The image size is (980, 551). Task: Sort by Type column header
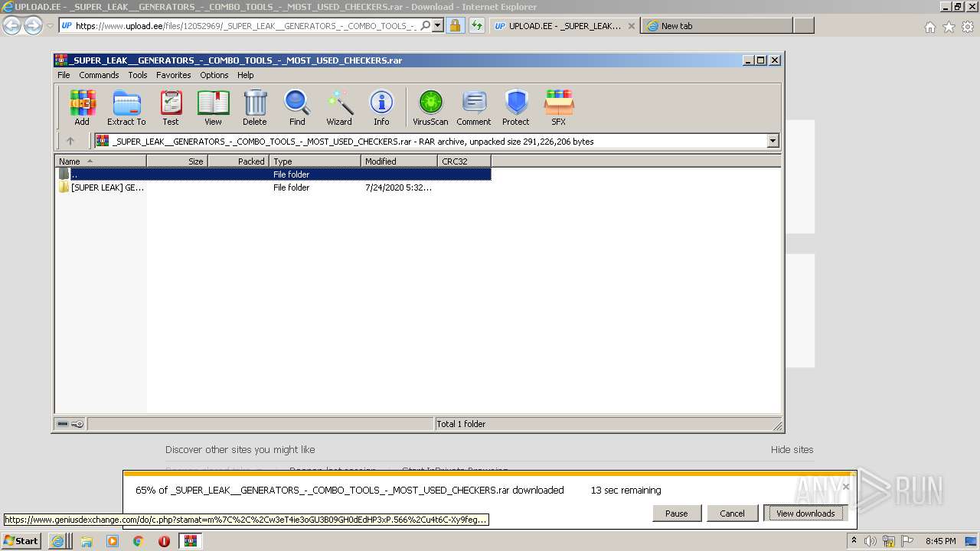[315, 161]
